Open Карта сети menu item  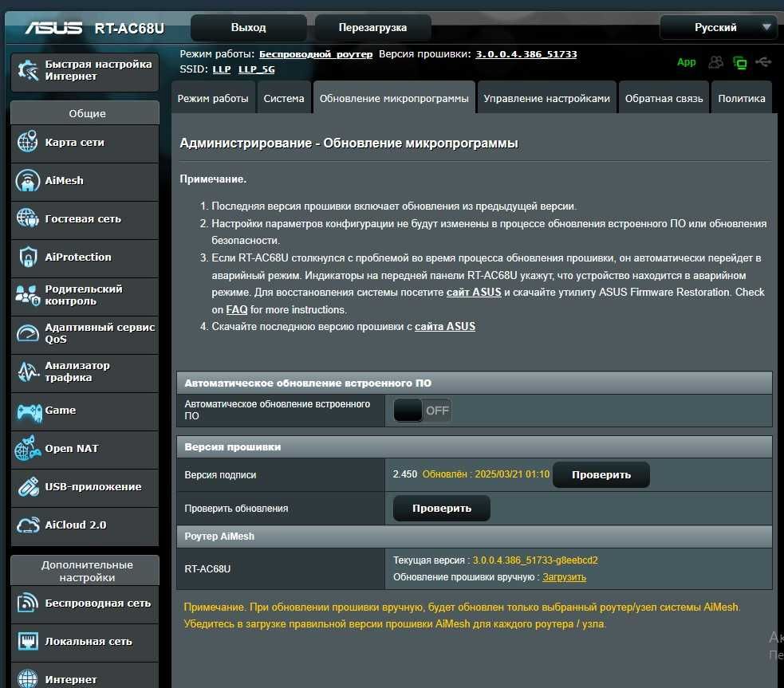coord(85,143)
